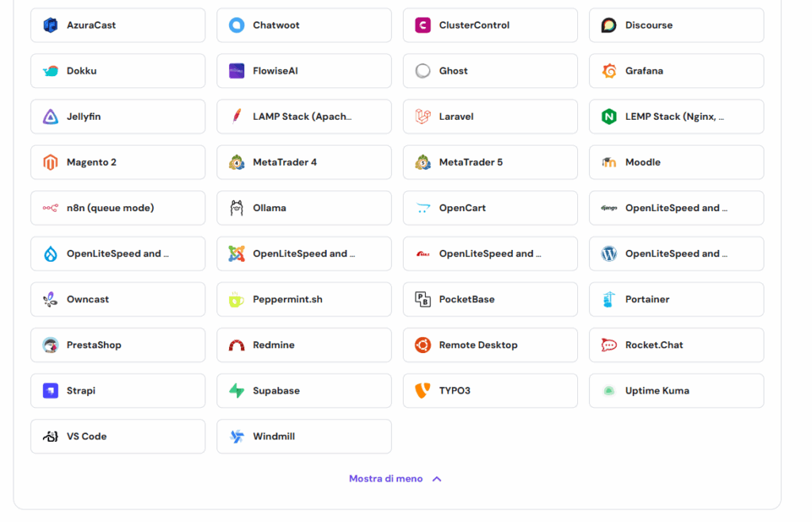Viewport: 812px width, 522px height.
Task: Open the PocketBase template option
Action: (x=490, y=299)
